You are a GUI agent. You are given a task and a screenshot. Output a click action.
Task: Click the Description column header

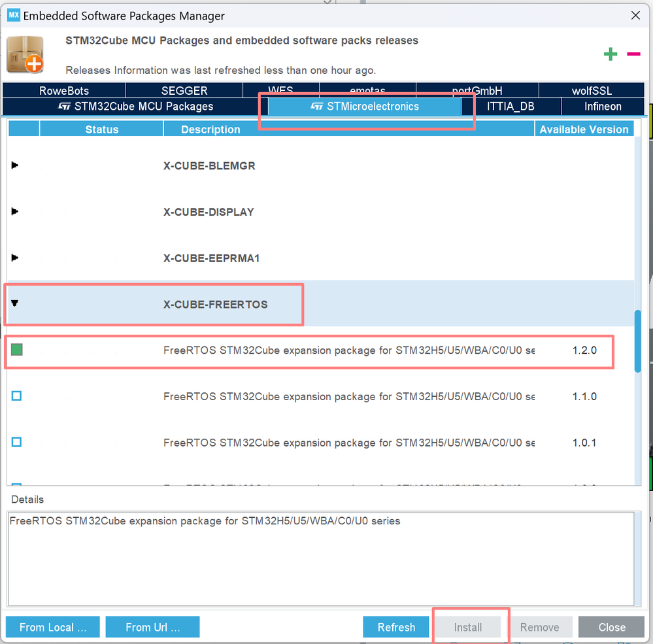[x=349, y=129]
